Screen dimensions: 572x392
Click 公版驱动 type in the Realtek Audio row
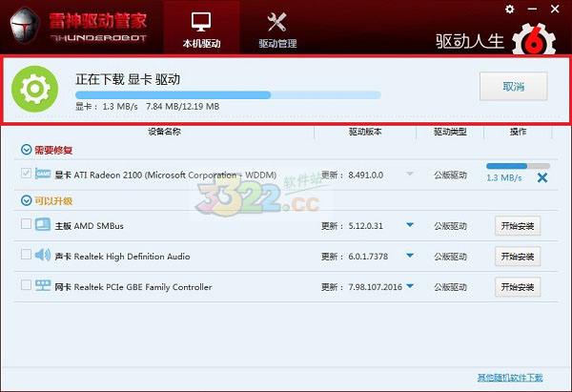[450, 257]
